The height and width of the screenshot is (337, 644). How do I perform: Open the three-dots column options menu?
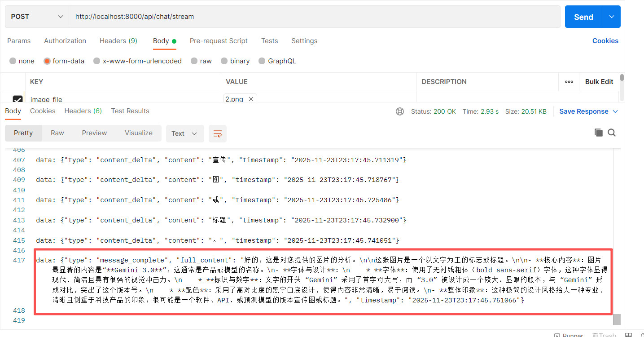point(569,82)
